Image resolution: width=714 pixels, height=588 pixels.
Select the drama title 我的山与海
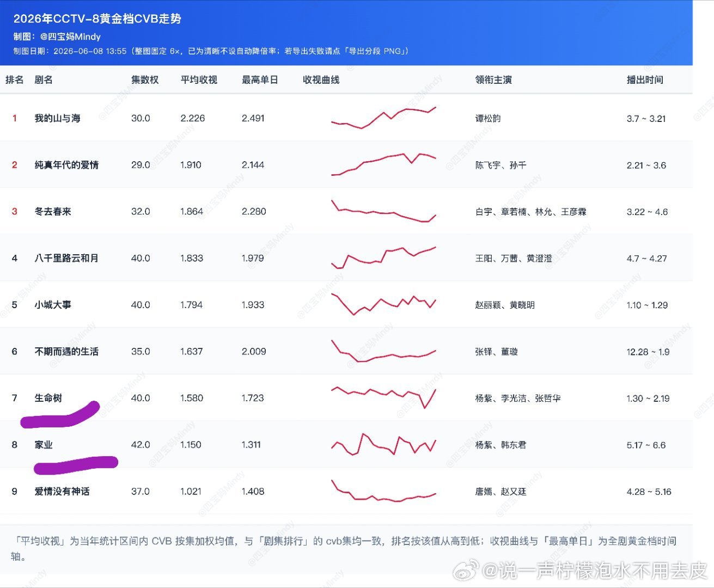point(57,118)
